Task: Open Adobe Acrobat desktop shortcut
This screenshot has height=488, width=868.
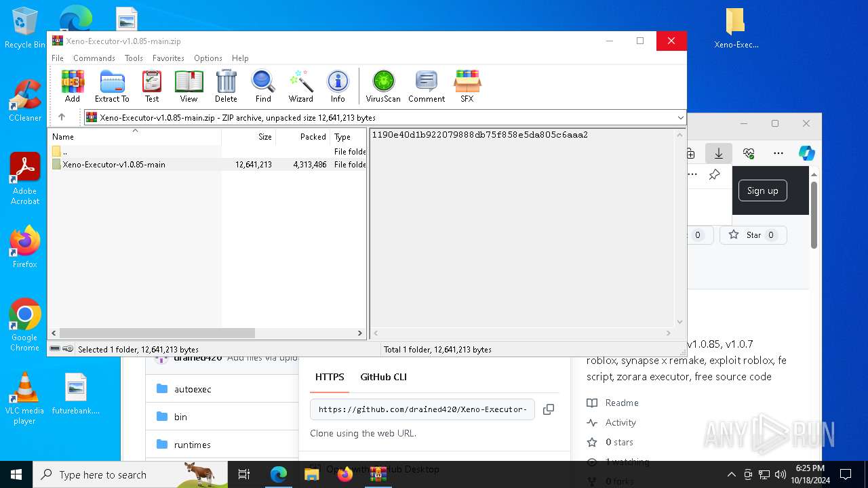Action: tap(25, 179)
